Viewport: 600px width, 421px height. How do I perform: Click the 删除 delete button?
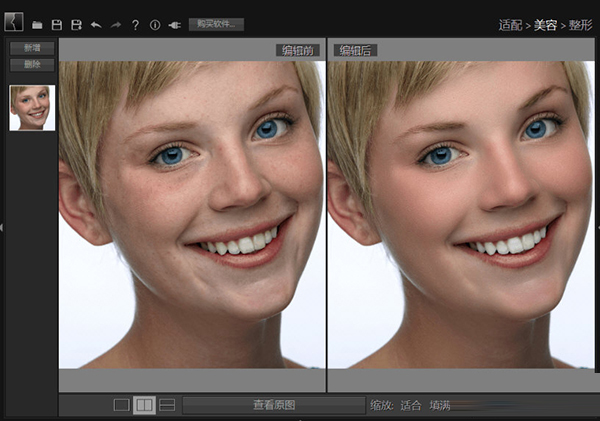coord(31,65)
